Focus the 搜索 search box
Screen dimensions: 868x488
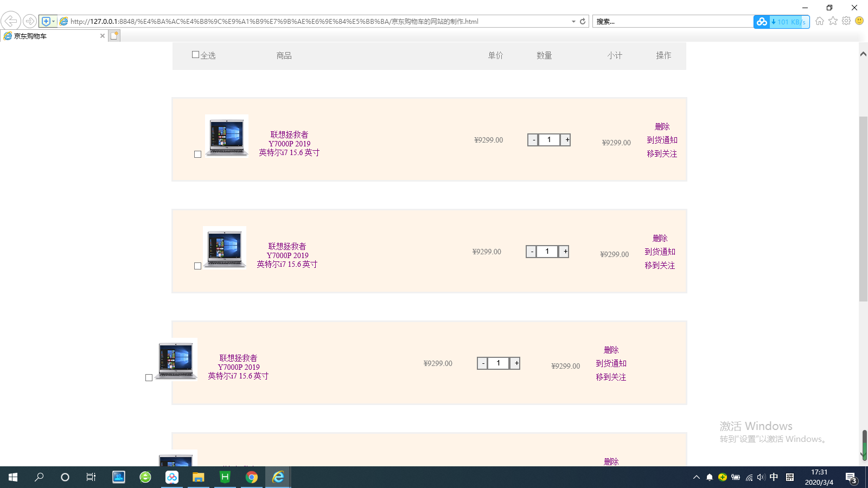tap(673, 22)
